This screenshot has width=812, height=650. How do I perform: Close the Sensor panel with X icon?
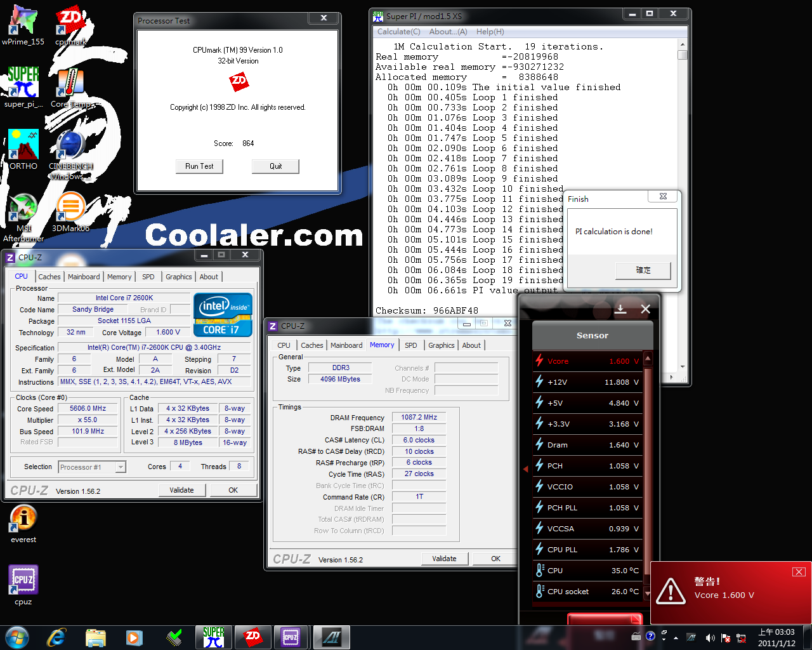(645, 308)
